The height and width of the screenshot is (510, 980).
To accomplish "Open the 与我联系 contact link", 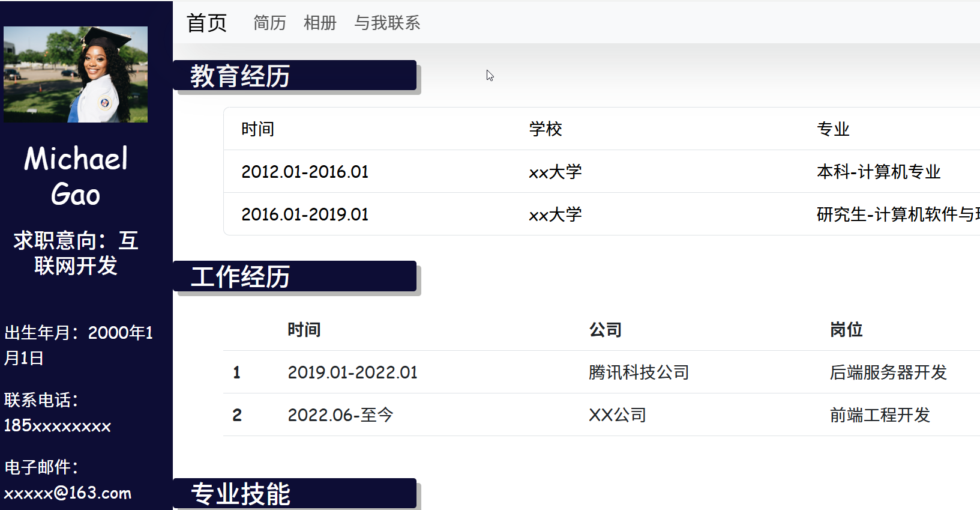I will point(387,23).
